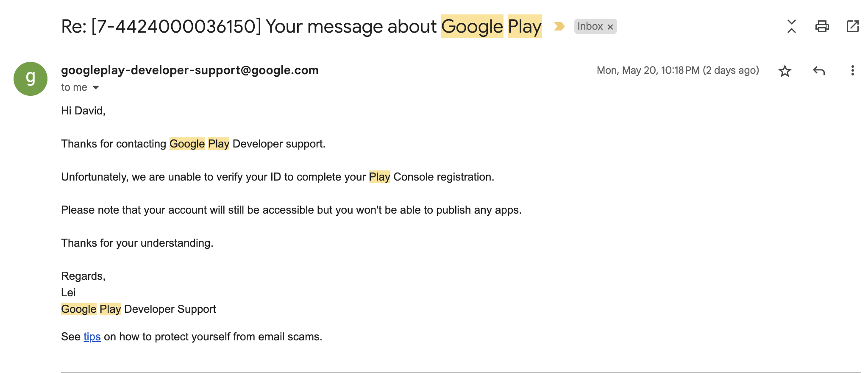
Task: Open email in new window
Action: click(852, 26)
